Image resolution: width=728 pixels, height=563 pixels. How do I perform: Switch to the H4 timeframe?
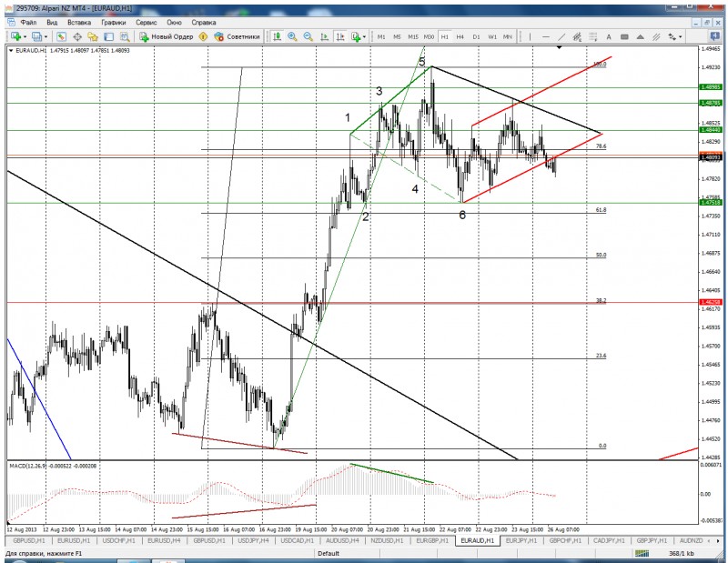coord(460,36)
